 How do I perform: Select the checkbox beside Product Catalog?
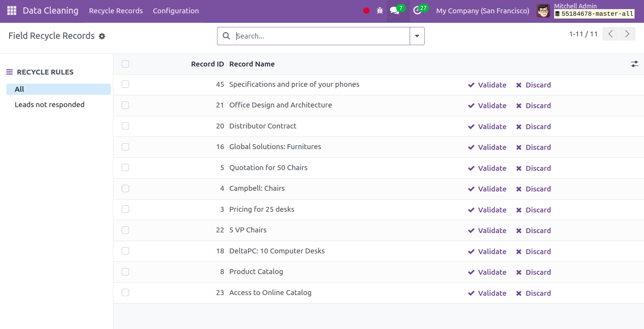pos(125,272)
